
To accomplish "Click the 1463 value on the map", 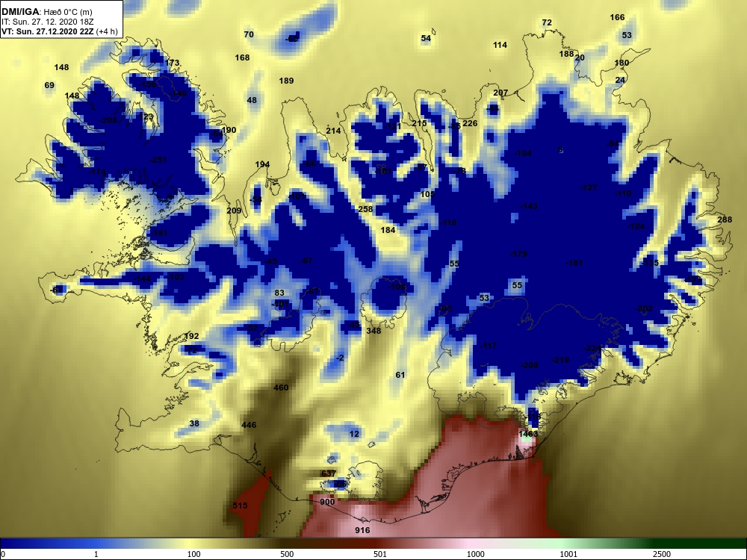I will click(x=528, y=434).
